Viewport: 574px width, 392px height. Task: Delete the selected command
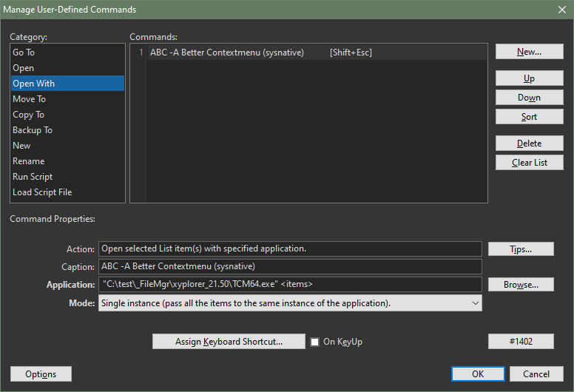(530, 143)
